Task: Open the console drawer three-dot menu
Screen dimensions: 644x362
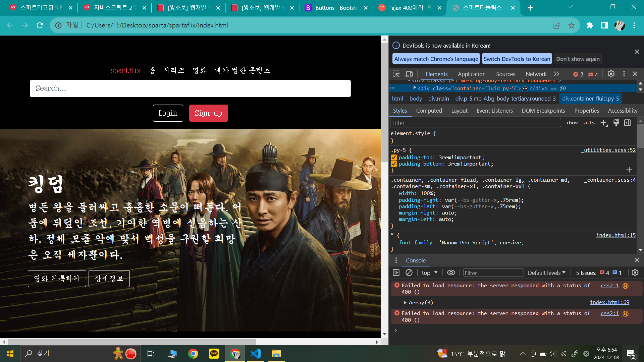Action: coord(396,260)
